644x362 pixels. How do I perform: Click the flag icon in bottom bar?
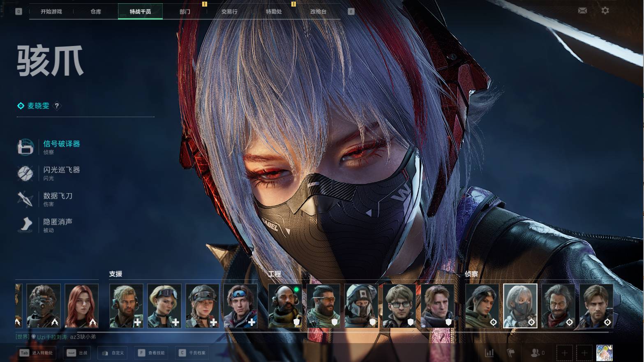510,353
